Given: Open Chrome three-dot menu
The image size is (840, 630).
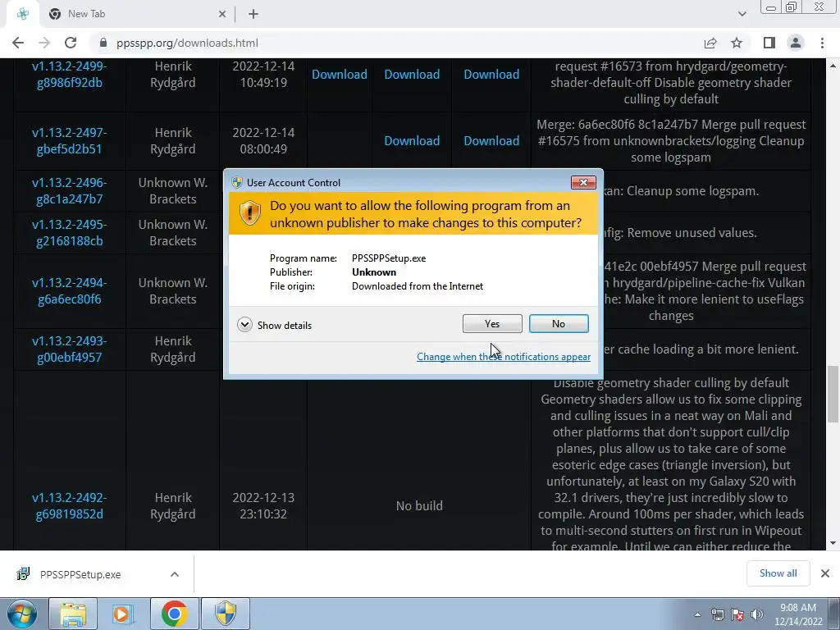Looking at the screenshot, I should 822,43.
